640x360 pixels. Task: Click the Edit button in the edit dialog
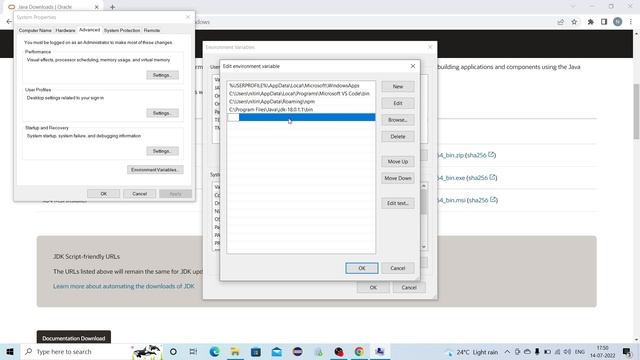tap(398, 103)
